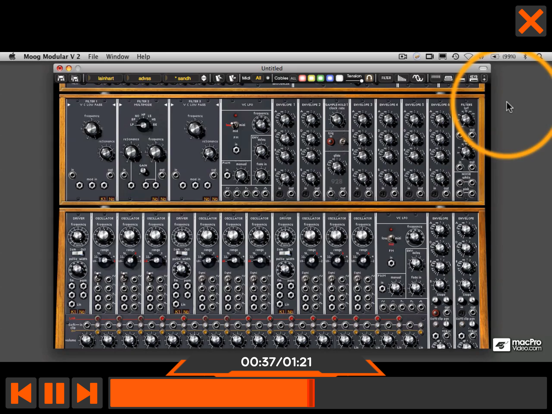Image resolution: width=552 pixels, height=414 pixels.
Task: Click the sequencer view icon in toolbar
Action: [436, 78]
